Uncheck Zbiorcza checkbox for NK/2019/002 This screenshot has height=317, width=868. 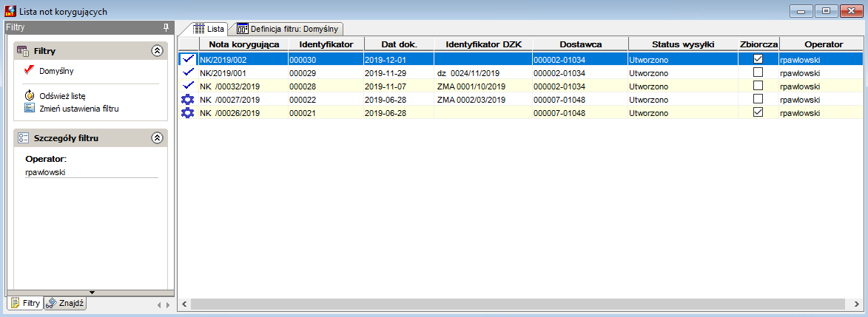758,58
